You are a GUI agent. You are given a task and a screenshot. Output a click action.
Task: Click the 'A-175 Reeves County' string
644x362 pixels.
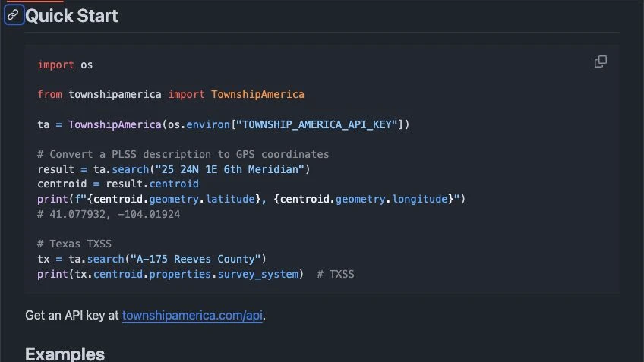pos(195,259)
